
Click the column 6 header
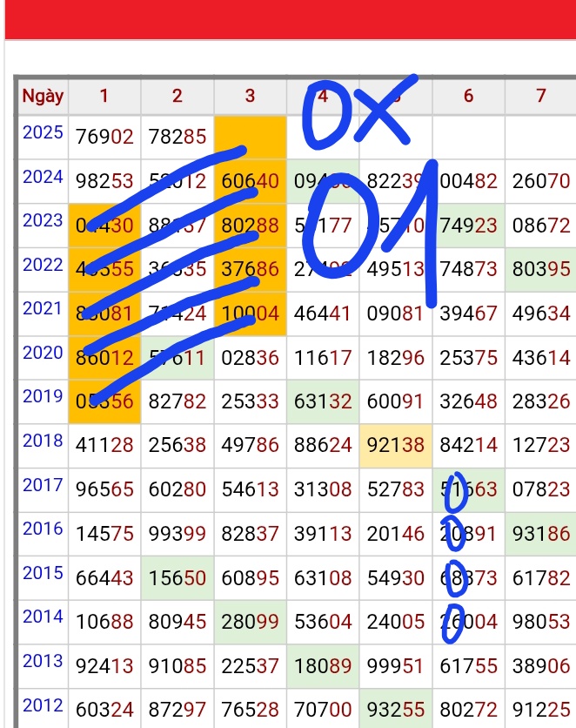(468, 96)
